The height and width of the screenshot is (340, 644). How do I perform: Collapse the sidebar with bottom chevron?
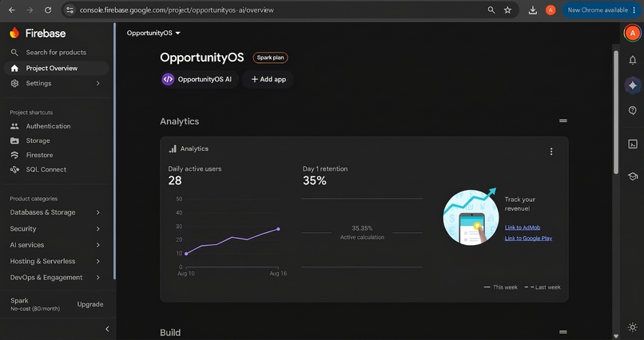pyautogui.click(x=107, y=329)
